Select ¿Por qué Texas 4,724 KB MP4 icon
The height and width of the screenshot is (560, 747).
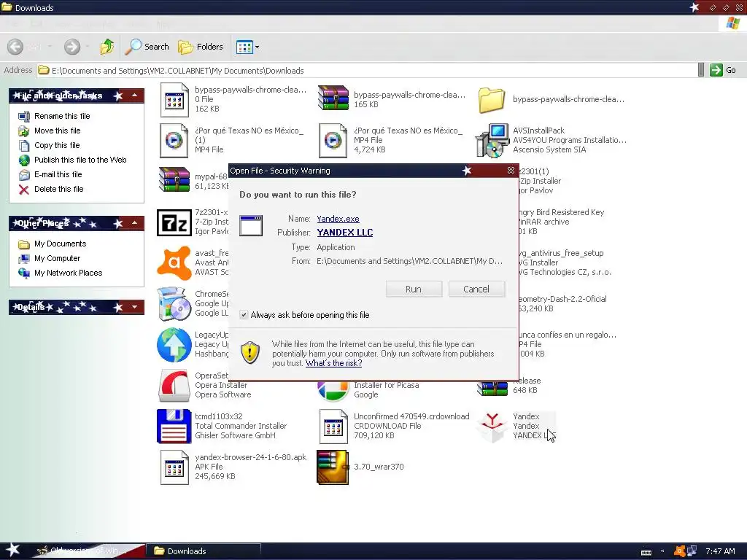pos(333,141)
